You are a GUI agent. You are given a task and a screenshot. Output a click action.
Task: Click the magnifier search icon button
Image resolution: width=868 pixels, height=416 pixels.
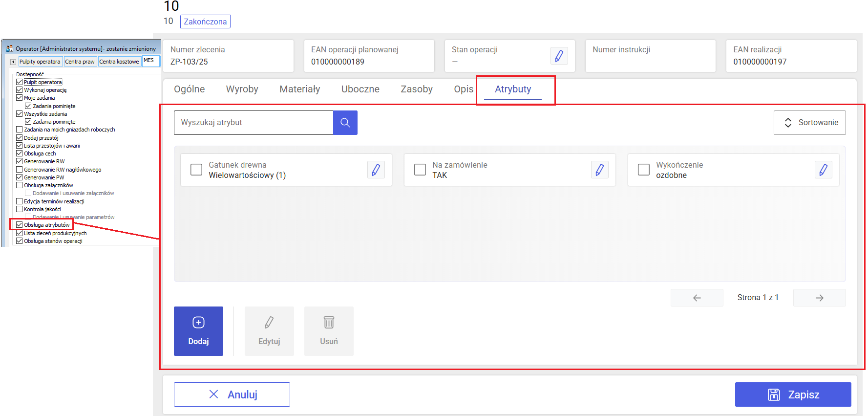pos(345,123)
